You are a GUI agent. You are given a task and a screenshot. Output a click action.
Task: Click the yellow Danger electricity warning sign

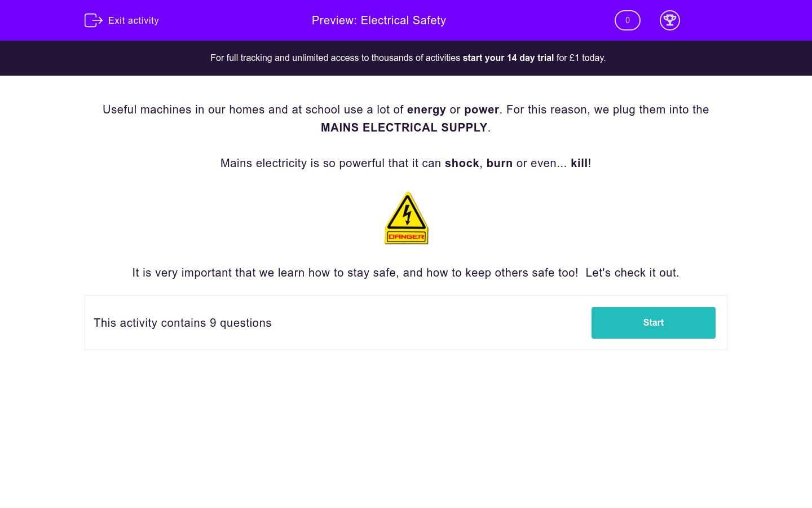pos(406,218)
